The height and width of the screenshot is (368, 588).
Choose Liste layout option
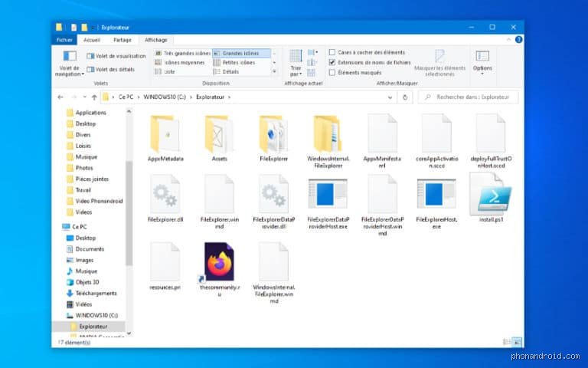coord(165,71)
